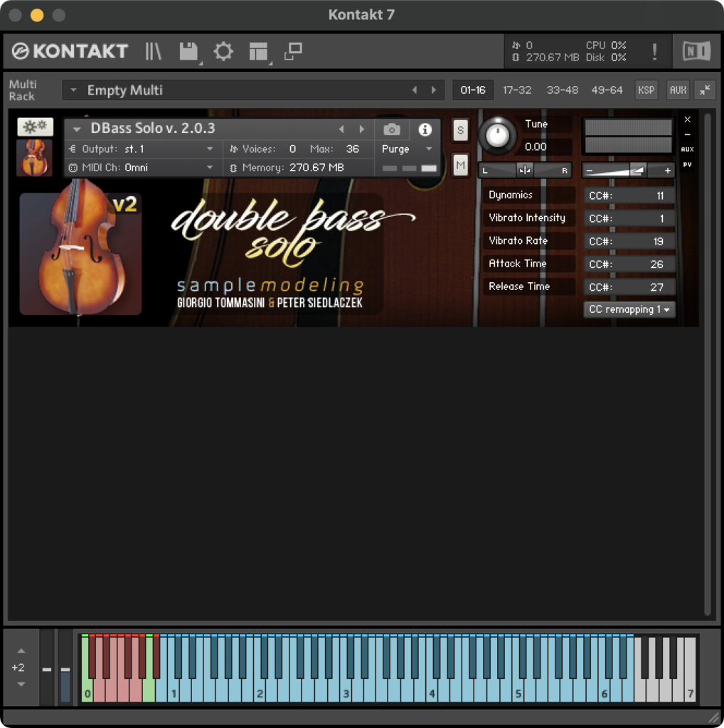The width and height of the screenshot is (724, 728).
Task: Click the Attack Time label
Action: coord(517,264)
